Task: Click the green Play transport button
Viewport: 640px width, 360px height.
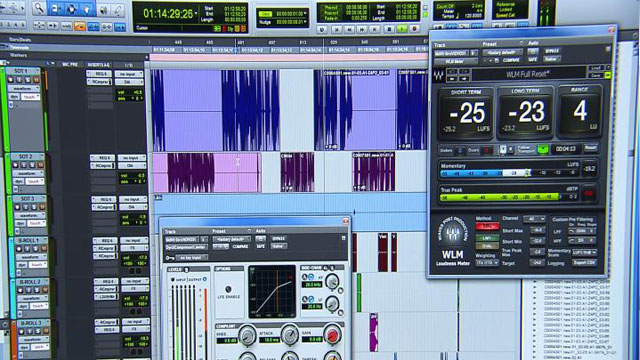Action: pyautogui.click(x=402, y=29)
